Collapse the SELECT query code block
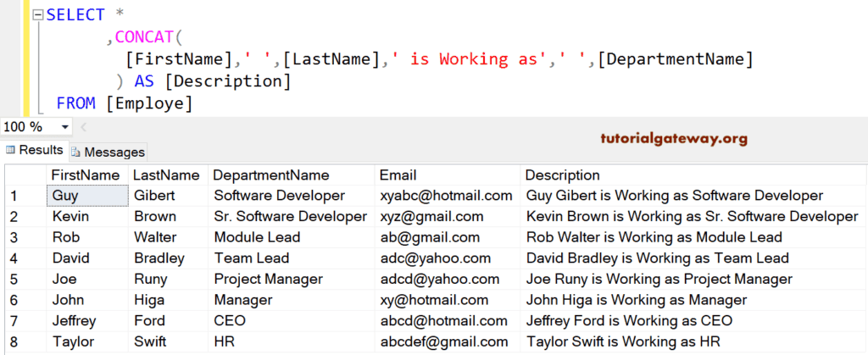This screenshot has width=868, height=355. (x=39, y=16)
